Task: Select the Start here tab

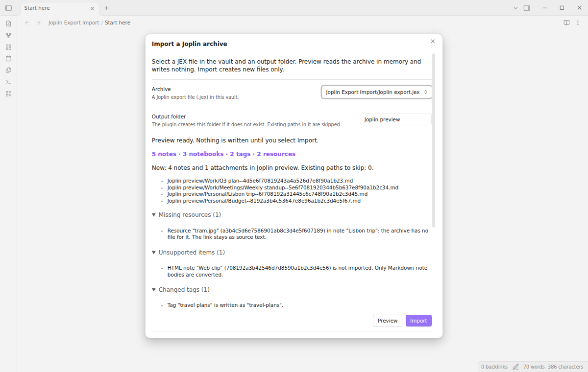Action: pos(59,8)
